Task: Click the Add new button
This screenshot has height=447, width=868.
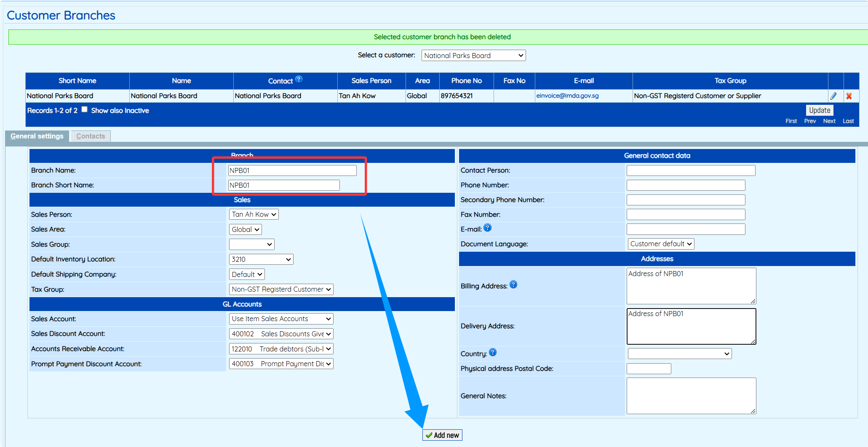Action: click(442, 435)
